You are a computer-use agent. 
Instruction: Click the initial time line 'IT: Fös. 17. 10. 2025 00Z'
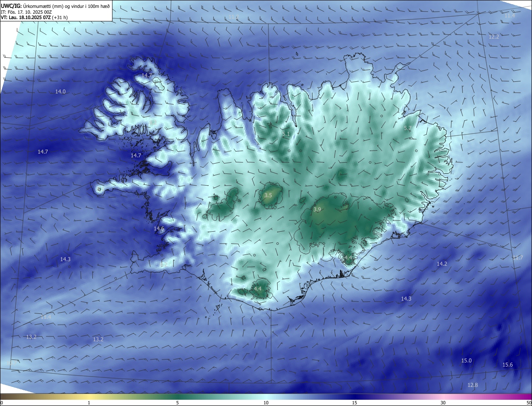(x=26, y=12)
